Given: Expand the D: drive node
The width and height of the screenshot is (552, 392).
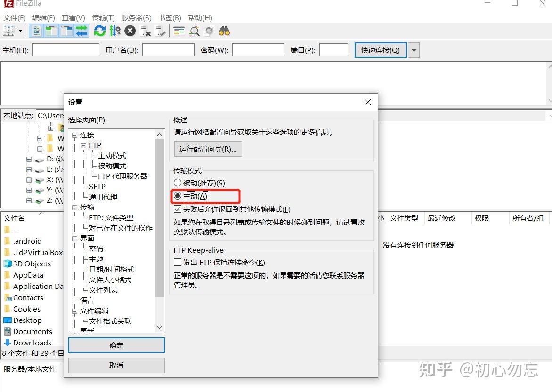Looking at the screenshot, I should pos(29,159).
